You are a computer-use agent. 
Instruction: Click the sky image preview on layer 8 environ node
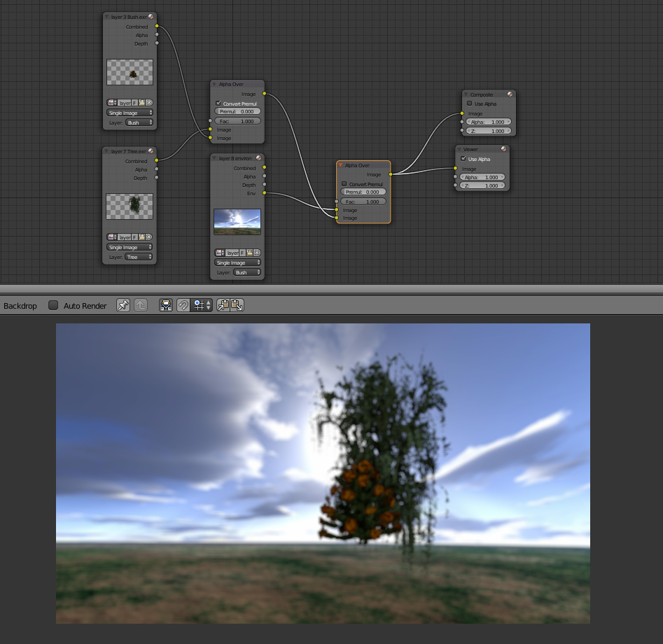coord(238,221)
